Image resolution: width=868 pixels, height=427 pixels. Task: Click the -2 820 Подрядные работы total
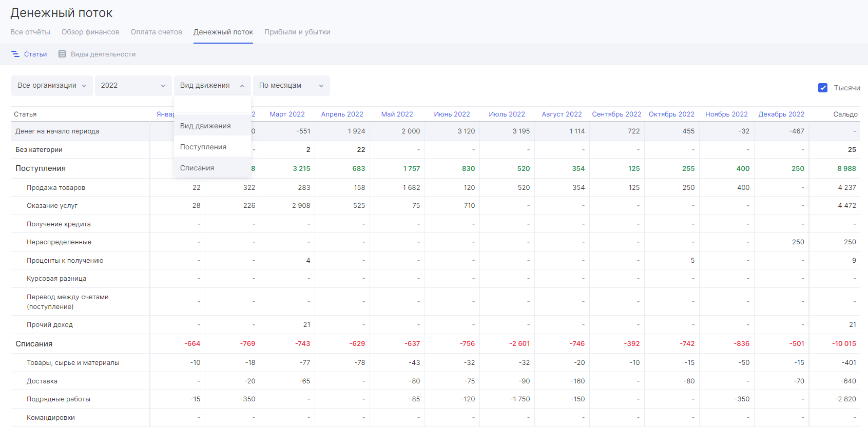coord(845,399)
